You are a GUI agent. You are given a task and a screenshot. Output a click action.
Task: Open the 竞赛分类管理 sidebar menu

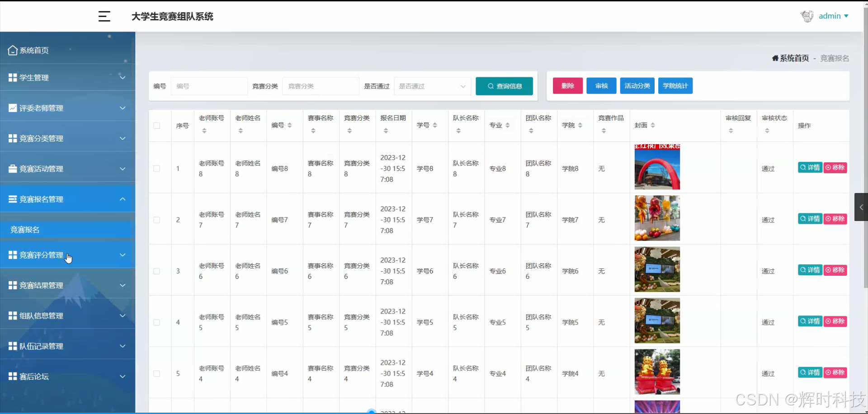click(x=68, y=138)
